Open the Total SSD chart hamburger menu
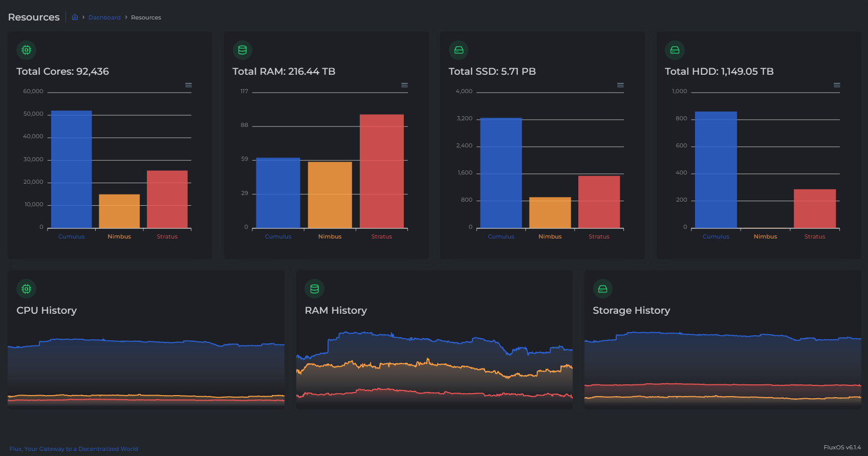The image size is (868, 456). coord(620,85)
